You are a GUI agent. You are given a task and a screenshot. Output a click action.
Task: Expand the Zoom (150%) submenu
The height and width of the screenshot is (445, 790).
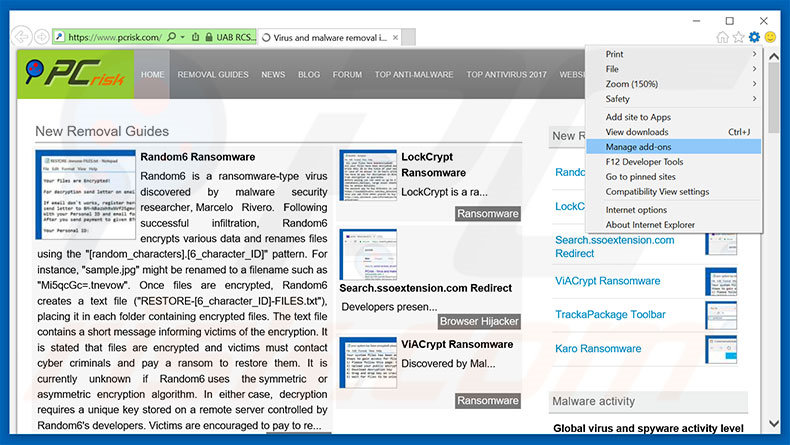click(x=680, y=84)
